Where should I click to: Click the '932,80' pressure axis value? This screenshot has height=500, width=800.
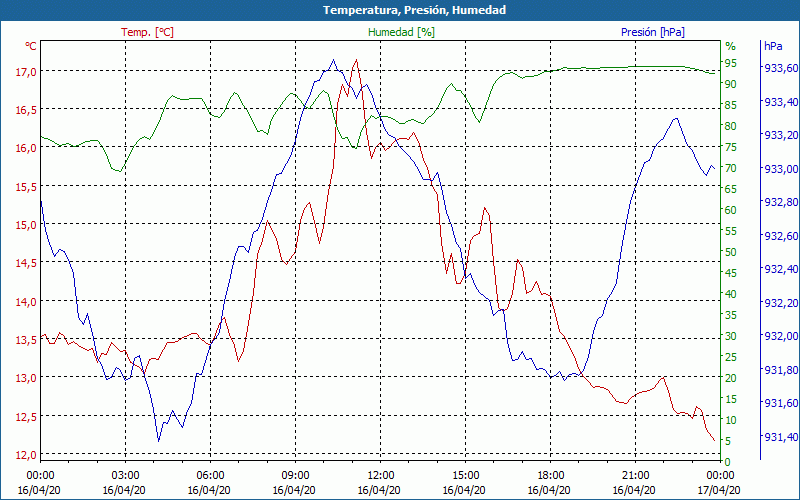[781, 203]
